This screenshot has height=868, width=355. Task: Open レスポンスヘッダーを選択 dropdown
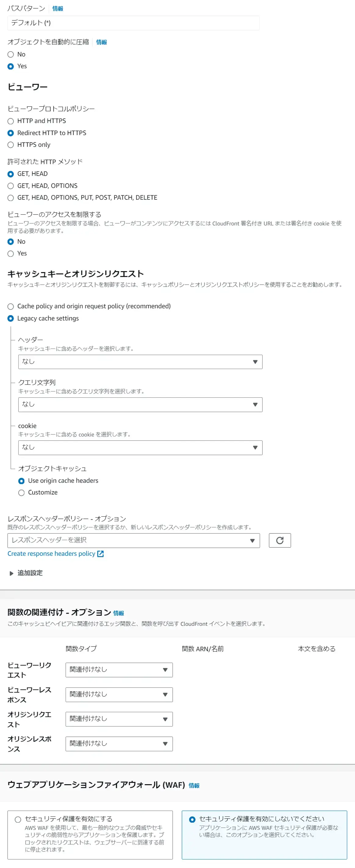[x=133, y=540]
